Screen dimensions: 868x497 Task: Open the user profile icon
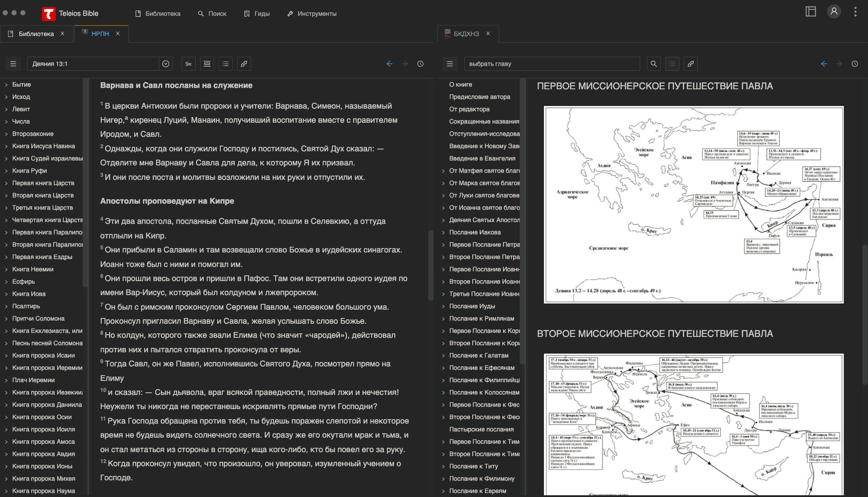coord(834,11)
